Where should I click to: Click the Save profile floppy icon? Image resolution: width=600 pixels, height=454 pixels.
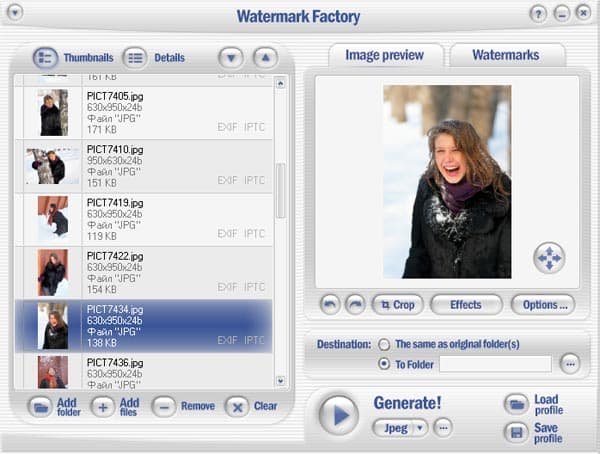[517, 433]
